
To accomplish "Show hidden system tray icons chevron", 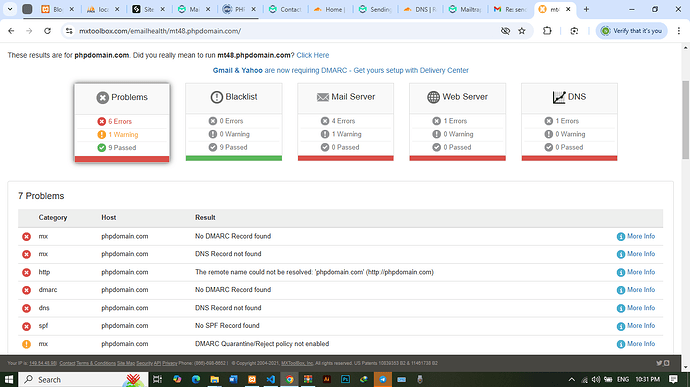I will 571,379.
